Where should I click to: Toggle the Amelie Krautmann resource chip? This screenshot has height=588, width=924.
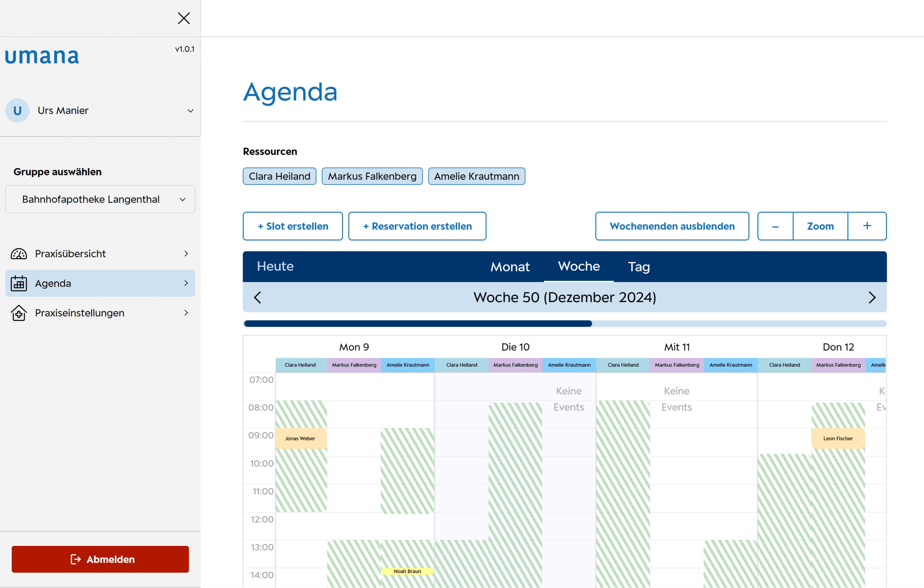[476, 176]
